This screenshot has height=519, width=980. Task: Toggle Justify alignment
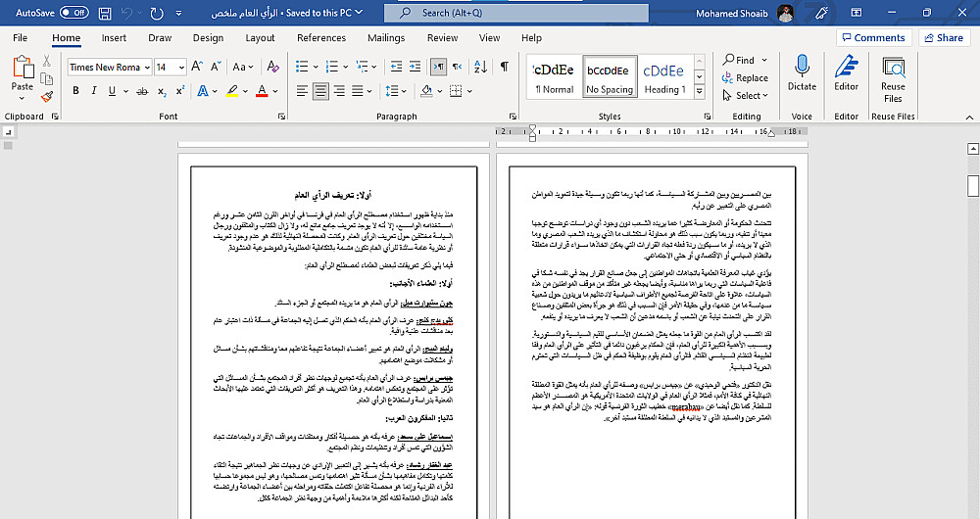coord(358,91)
